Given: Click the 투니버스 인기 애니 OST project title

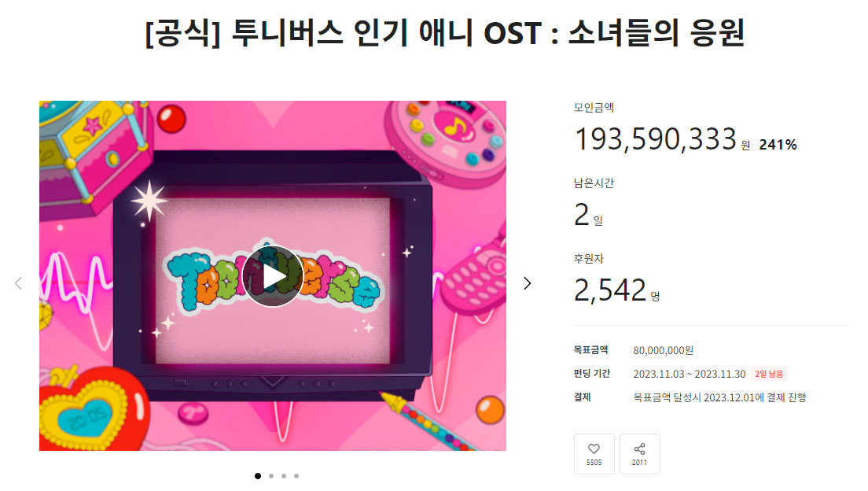Looking at the screenshot, I should pyautogui.click(x=444, y=33).
